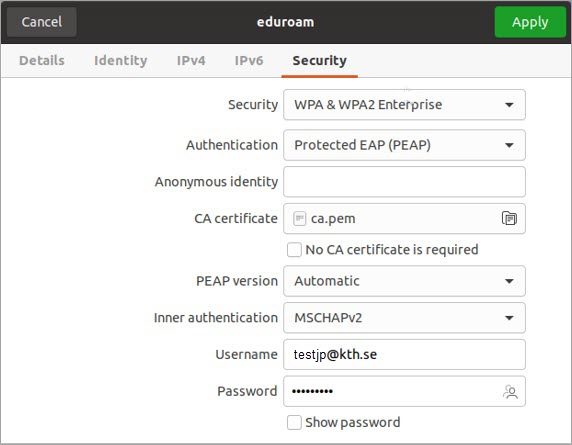Click the eduroam window title
Viewport: 572px width, 445px height.
[x=285, y=22]
